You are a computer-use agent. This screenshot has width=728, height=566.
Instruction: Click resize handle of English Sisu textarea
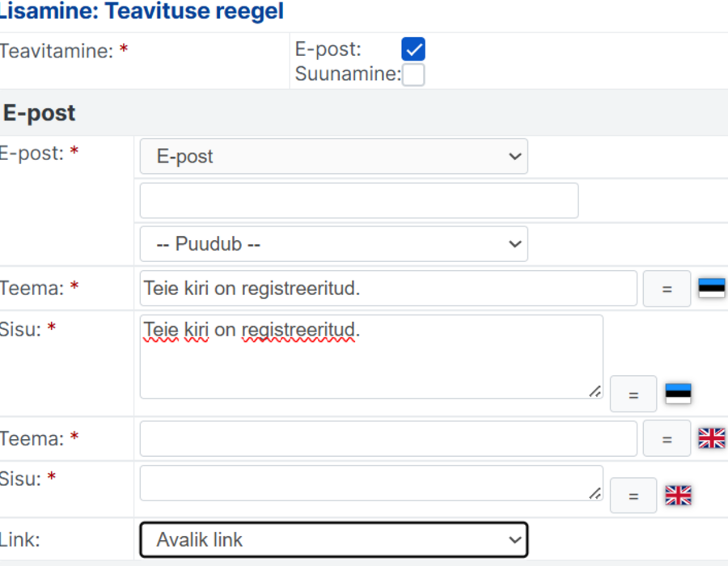point(595,493)
